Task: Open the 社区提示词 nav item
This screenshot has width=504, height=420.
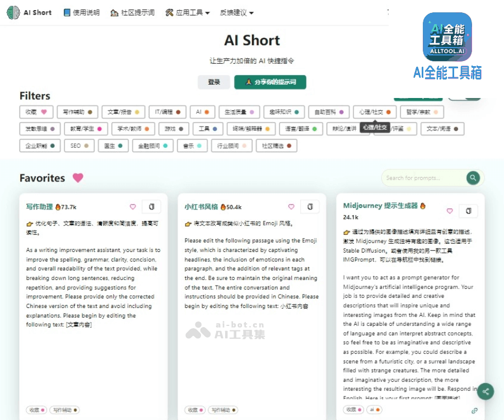Action: 132,12
